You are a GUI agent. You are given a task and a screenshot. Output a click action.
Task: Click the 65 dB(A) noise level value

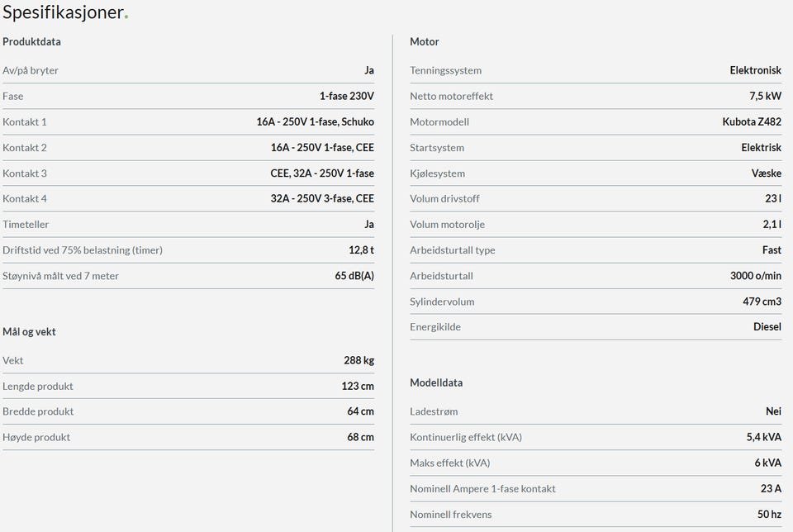pyautogui.click(x=354, y=275)
